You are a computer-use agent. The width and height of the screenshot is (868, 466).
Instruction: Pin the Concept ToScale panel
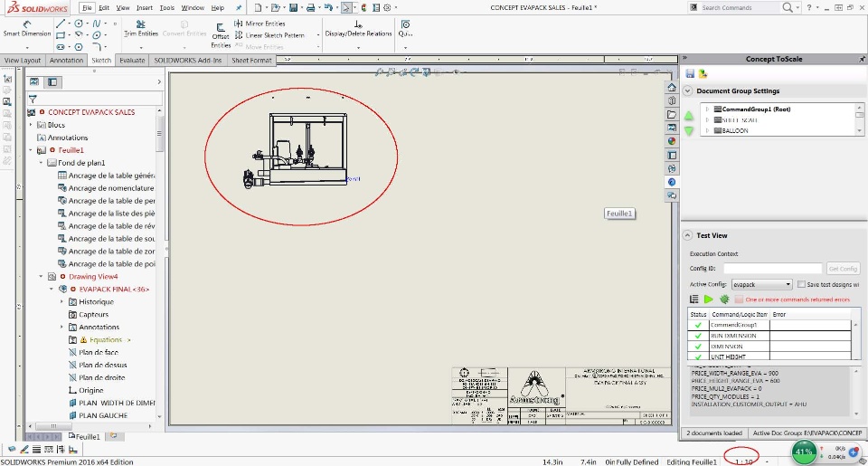click(862, 59)
